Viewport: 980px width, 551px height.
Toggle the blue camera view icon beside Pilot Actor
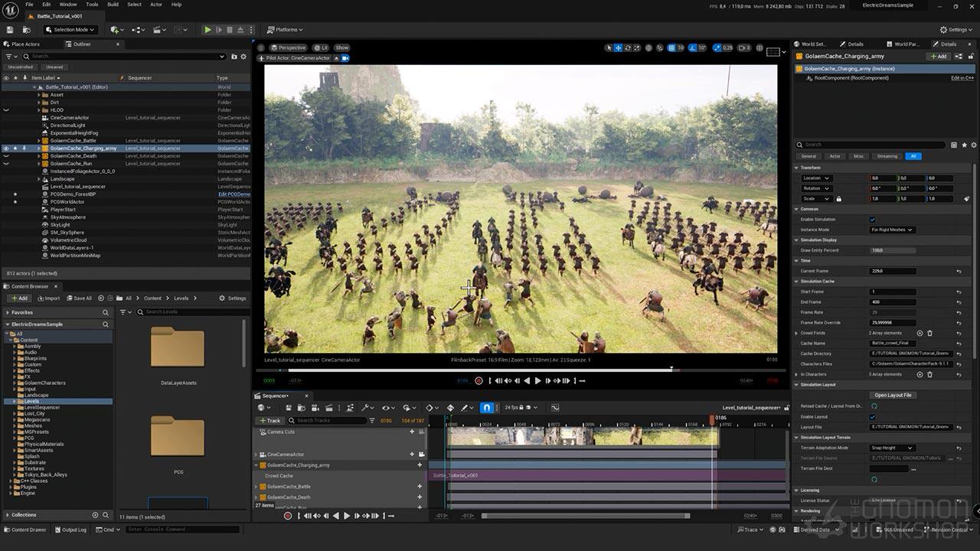point(345,58)
